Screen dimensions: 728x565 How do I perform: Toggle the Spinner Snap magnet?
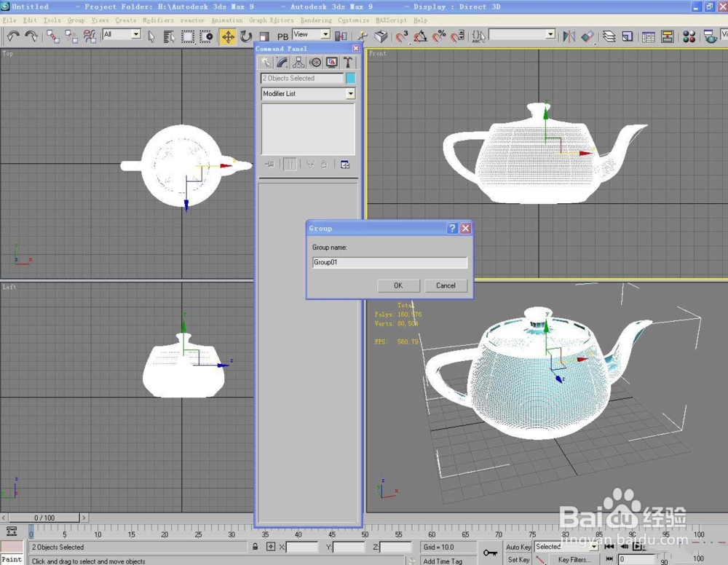(458, 36)
